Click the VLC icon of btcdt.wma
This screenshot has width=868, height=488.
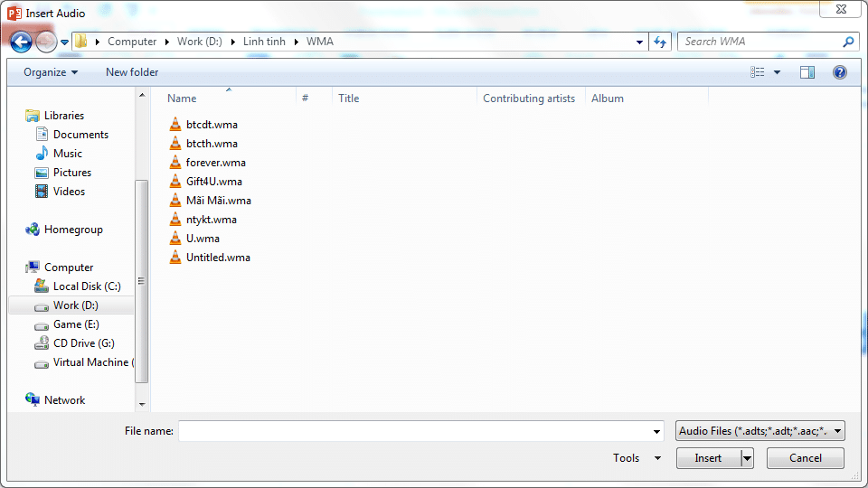[x=175, y=124]
